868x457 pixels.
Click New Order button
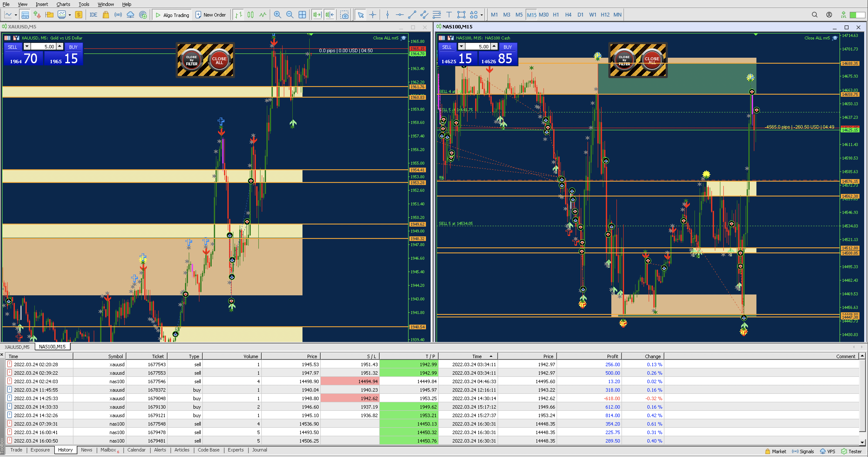point(211,15)
